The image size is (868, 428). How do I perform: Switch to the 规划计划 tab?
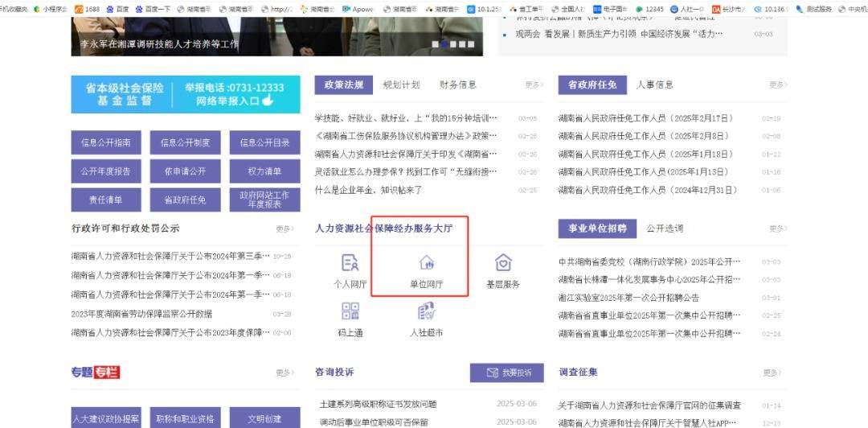click(x=401, y=84)
